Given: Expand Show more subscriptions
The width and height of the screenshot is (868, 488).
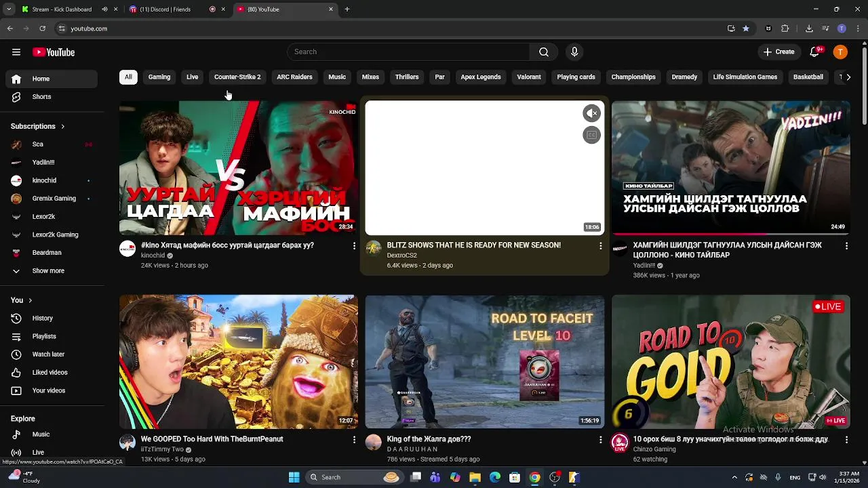Looking at the screenshot, I should pyautogui.click(x=52, y=271).
